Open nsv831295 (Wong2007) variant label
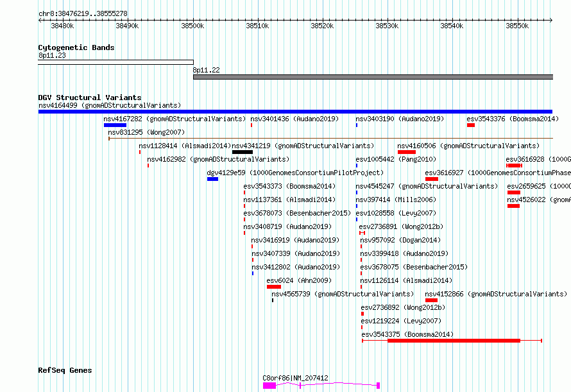571x392 pixels. (x=146, y=132)
